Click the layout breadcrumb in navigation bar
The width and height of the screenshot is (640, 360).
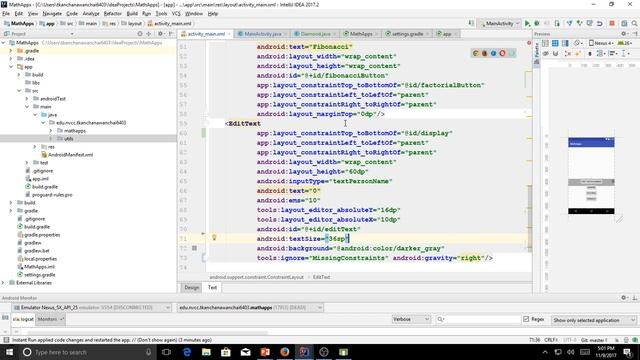point(132,24)
